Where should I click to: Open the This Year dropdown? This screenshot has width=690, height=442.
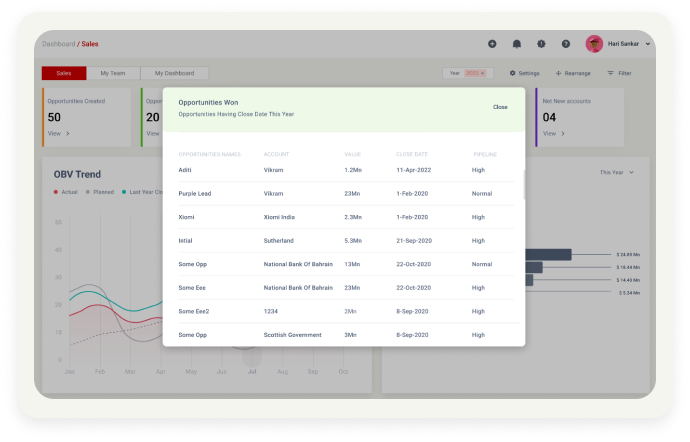coord(616,172)
